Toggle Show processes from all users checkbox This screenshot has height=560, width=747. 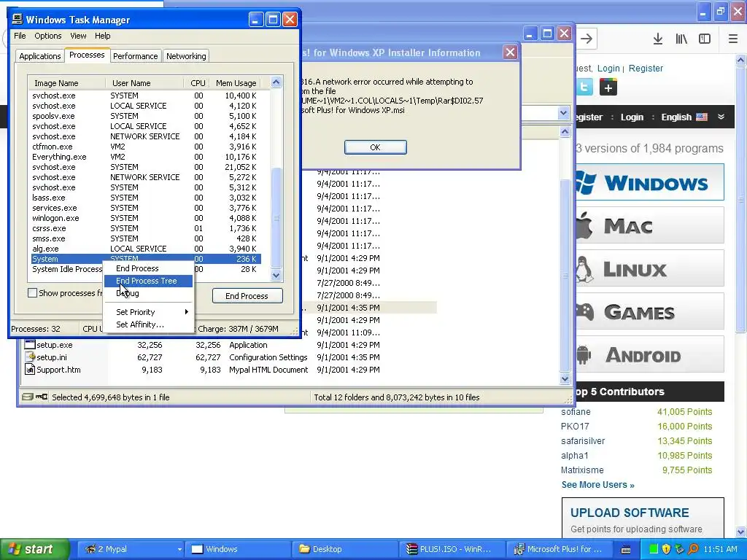(32, 293)
